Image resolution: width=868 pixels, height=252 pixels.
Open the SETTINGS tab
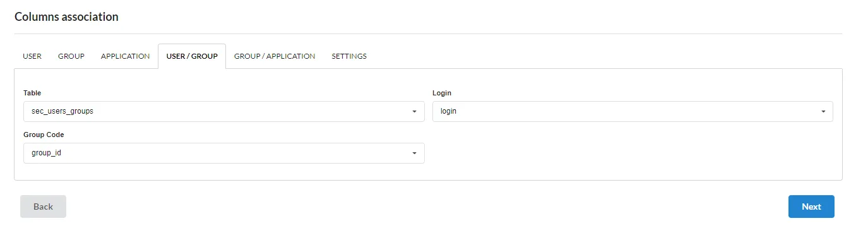coord(349,56)
